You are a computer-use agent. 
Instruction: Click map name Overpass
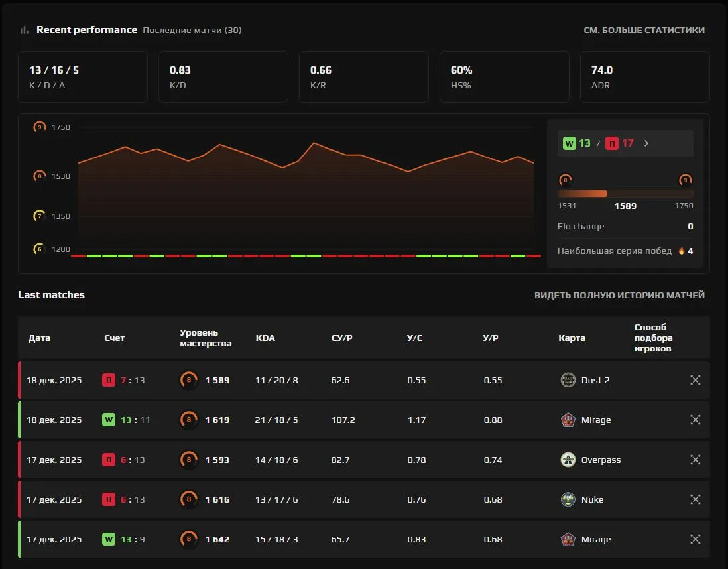(x=601, y=460)
